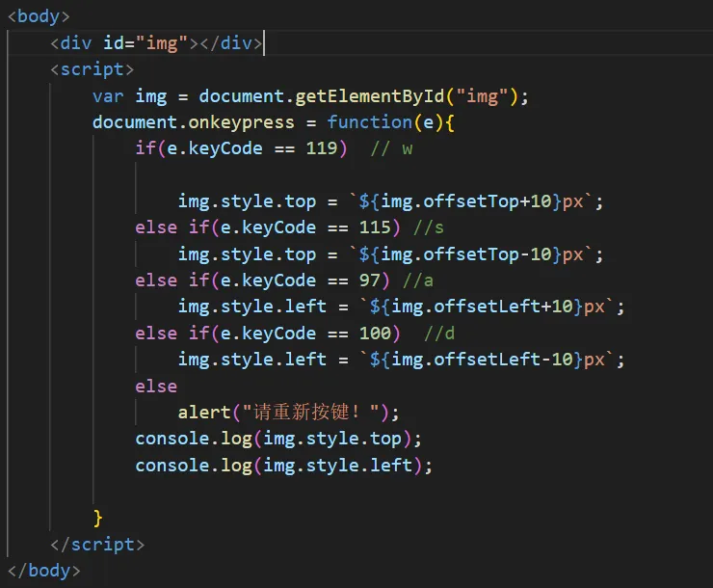Screen dimensions: 713x588
Task: Click the closing </body> tag
Action: click(43, 571)
